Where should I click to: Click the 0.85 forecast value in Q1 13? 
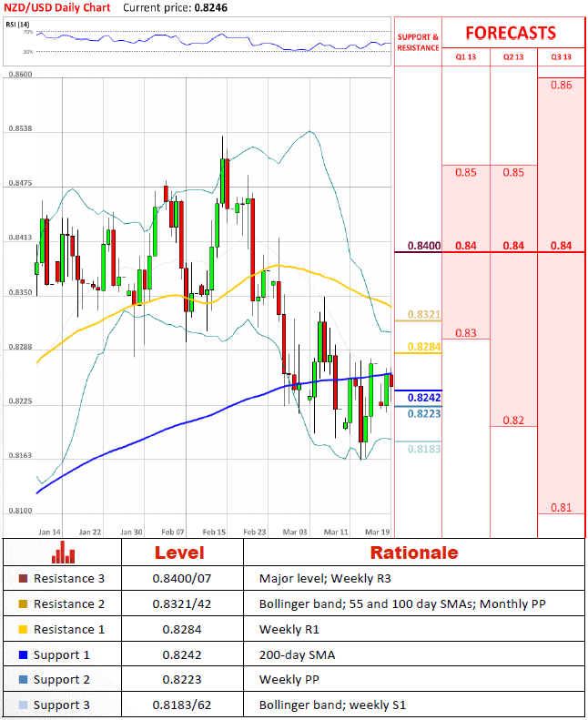[465, 173]
